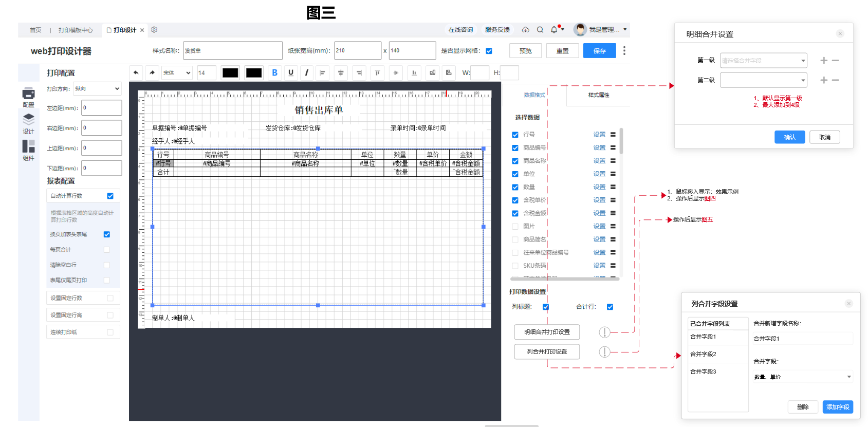
Task: Open notifications bell icon
Action: point(554,30)
